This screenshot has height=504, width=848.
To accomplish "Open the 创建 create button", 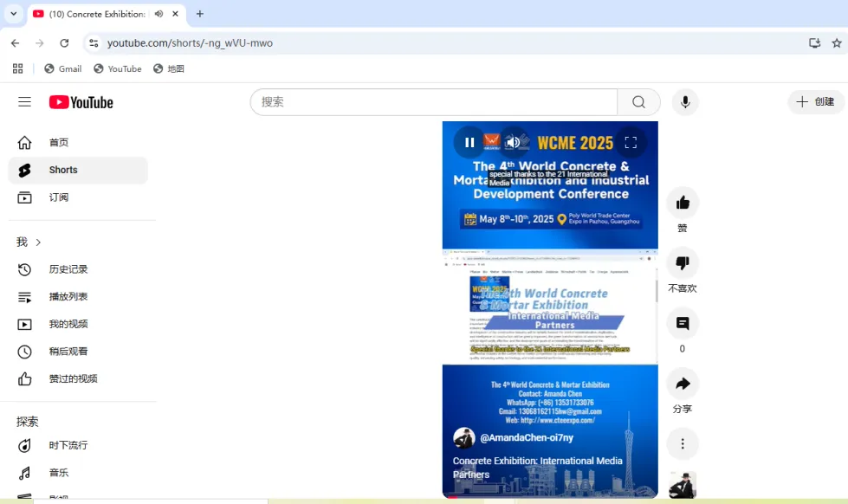I will point(816,101).
